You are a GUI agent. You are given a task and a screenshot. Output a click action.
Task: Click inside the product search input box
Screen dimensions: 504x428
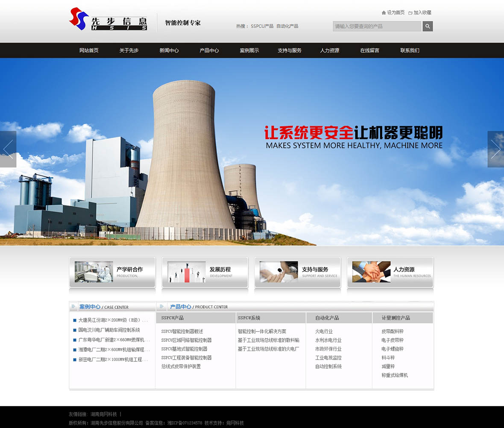(376, 26)
